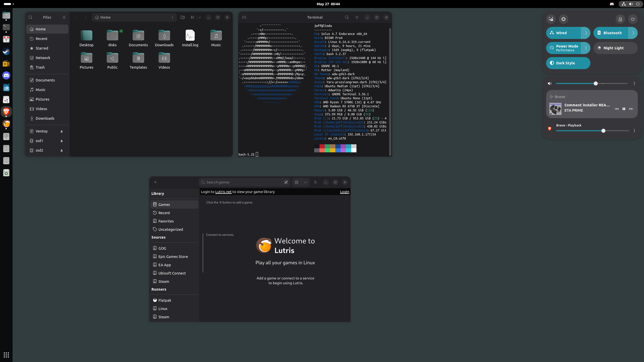The image size is (644, 362).
Task: Switch Lutris to grid view icon
Action: [297, 182]
